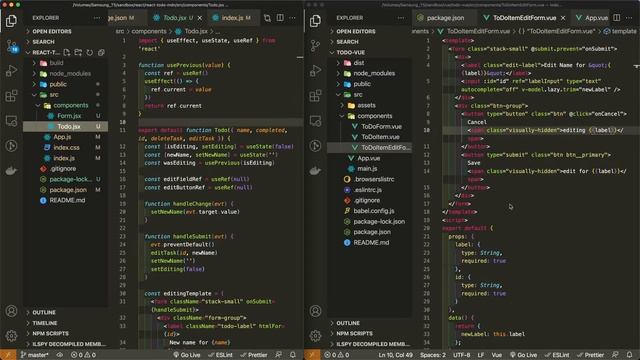The width and height of the screenshot is (640, 360).
Task: Open Source Control view in right window
Action: [315, 46]
